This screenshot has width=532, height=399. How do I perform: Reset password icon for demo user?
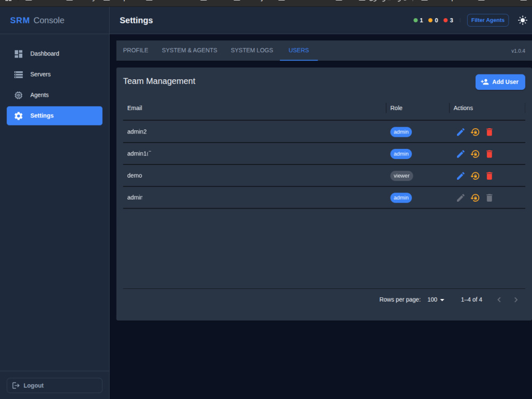point(475,176)
